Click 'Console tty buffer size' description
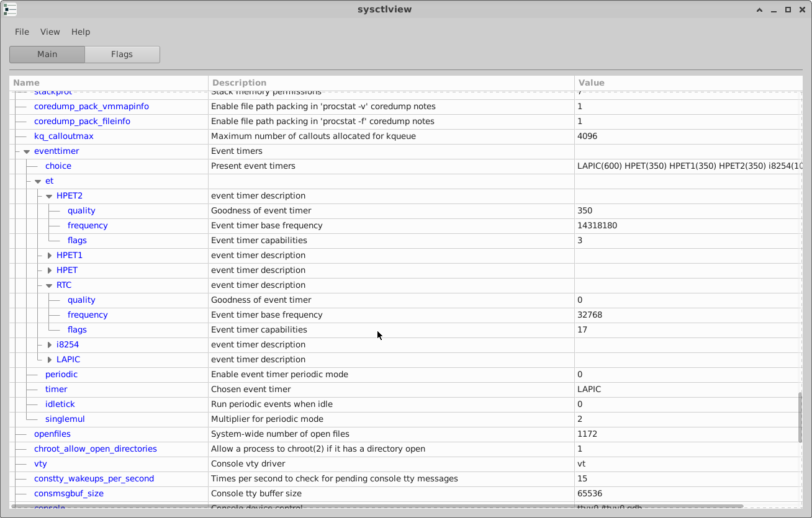This screenshot has height=518, width=812. [x=256, y=494]
